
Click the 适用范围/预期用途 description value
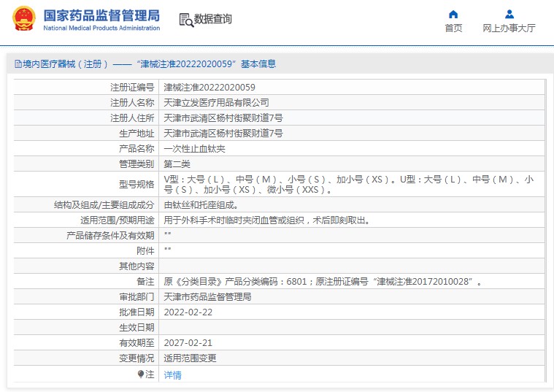266,220
